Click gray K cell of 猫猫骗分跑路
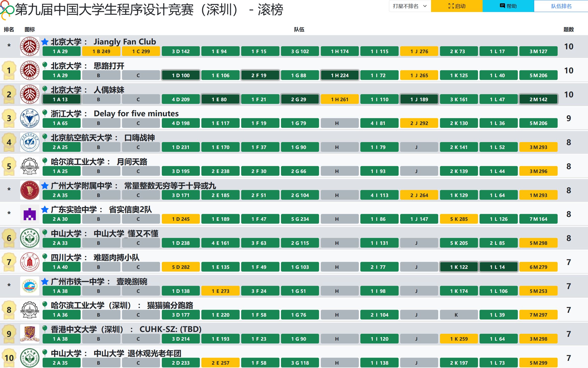This screenshot has width=588, height=368. click(459, 315)
